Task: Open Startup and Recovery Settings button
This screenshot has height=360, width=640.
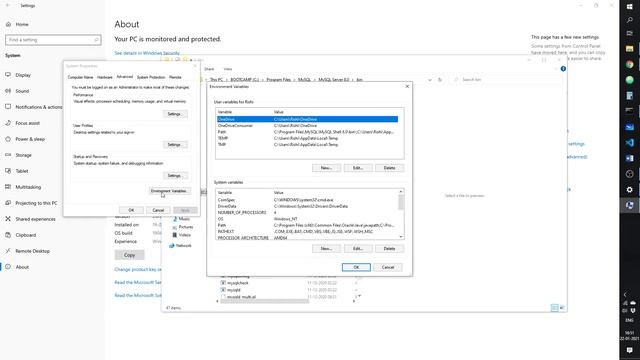Action: 175,176
